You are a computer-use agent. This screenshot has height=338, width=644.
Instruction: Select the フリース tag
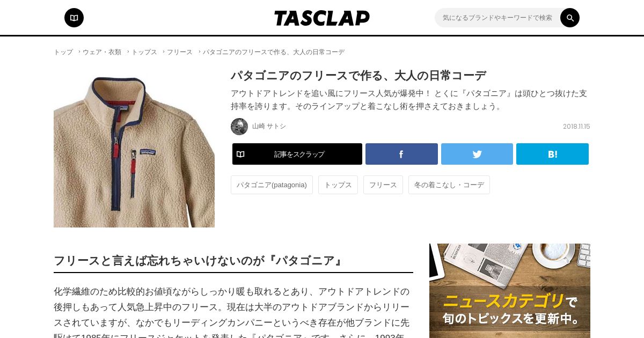pyautogui.click(x=383, y=185)
